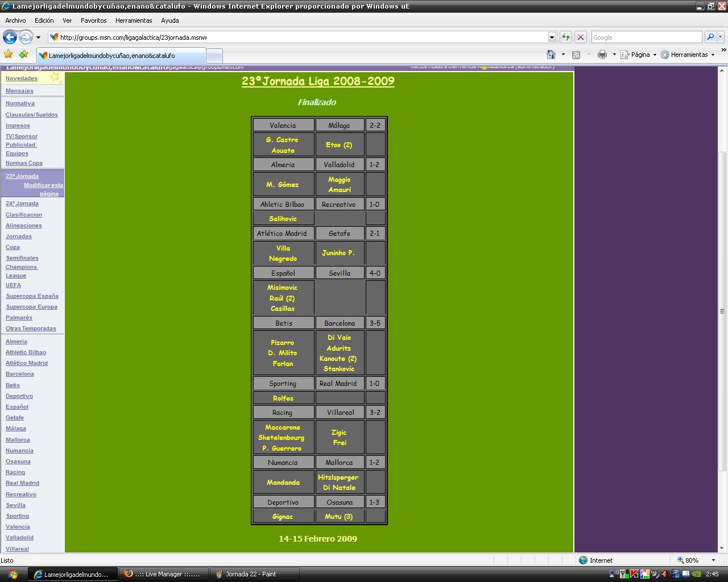Click the Picasa colorful tray icon
The height and width of the screenshot is (582, 728).
pos(645,574)
